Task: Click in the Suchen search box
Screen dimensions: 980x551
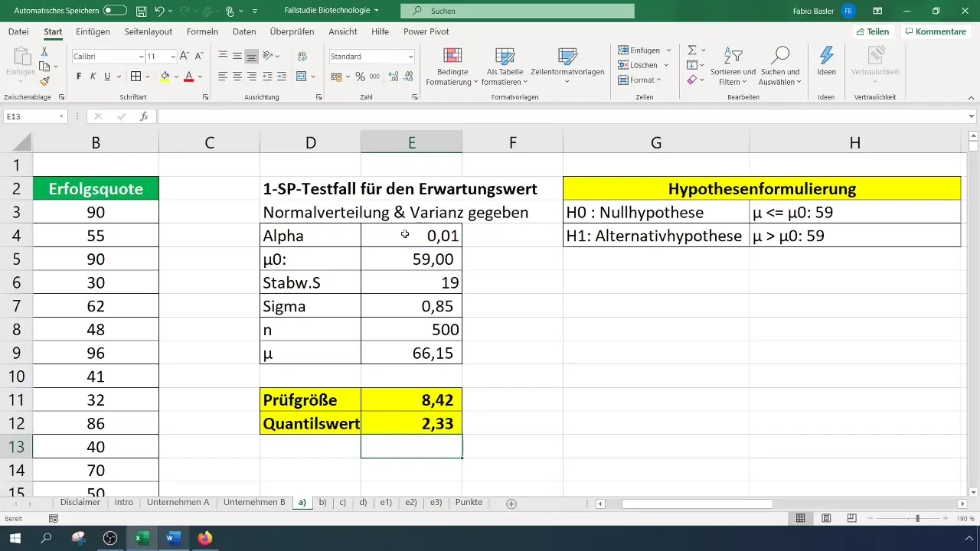Action: 518,11
